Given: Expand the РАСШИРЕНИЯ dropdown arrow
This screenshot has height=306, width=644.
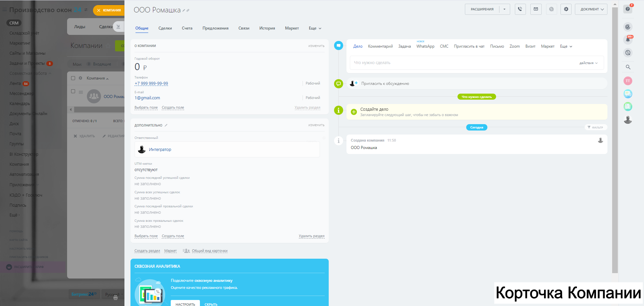Looking at the screenshot, I should click(504, 9).
